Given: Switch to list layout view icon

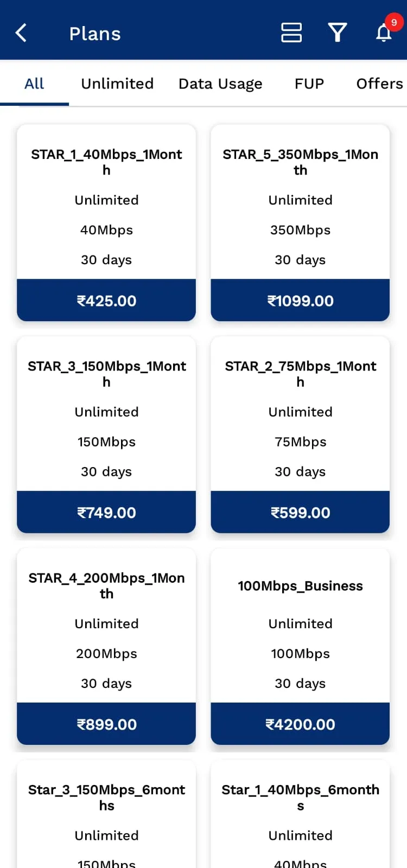Looking at the screenshot, I should click(x=291, y=33).
